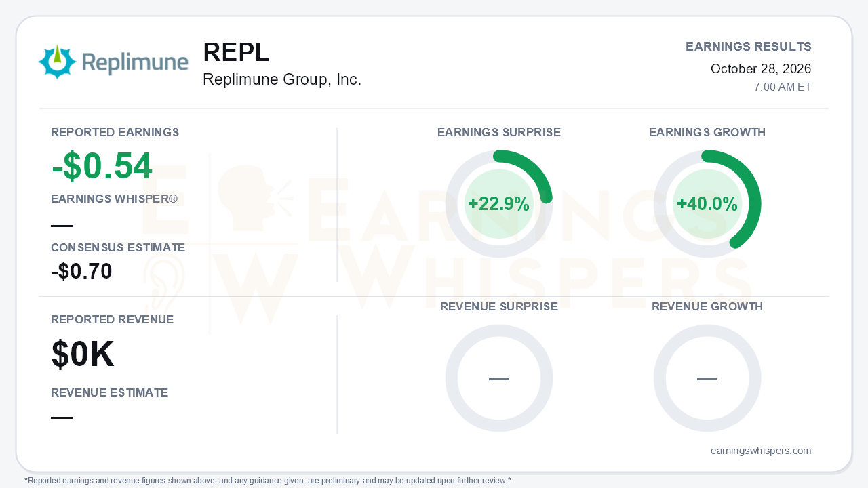Screen dimensions: 868x488
Task: Select the $0K reported revenue value
Action: (x=83, y=354)
